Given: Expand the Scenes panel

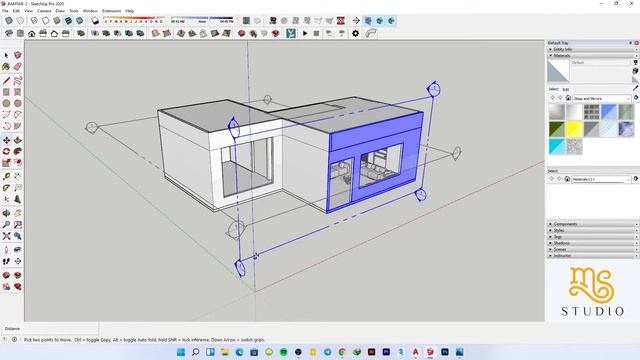Looking at the screenshot, I should click(593, 249).
